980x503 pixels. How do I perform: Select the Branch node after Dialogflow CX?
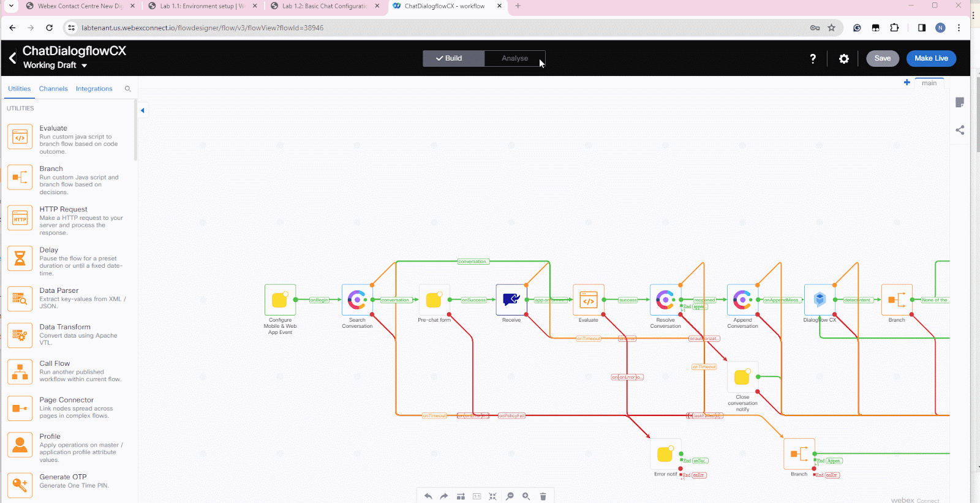coord(897,300)
